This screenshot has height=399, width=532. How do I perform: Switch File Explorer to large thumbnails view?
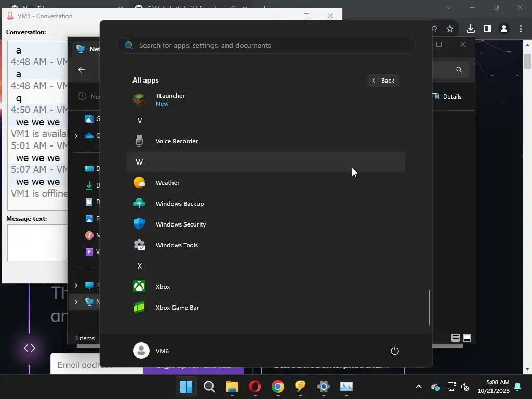(467, 338)
